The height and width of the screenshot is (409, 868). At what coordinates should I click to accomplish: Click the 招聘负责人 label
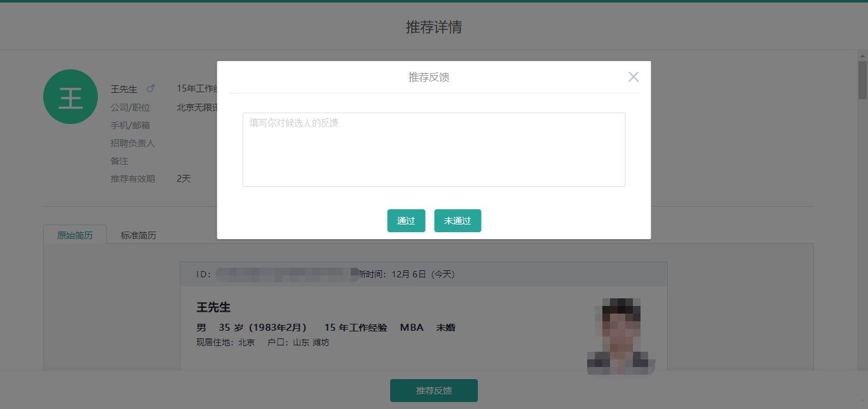[133, 143]
